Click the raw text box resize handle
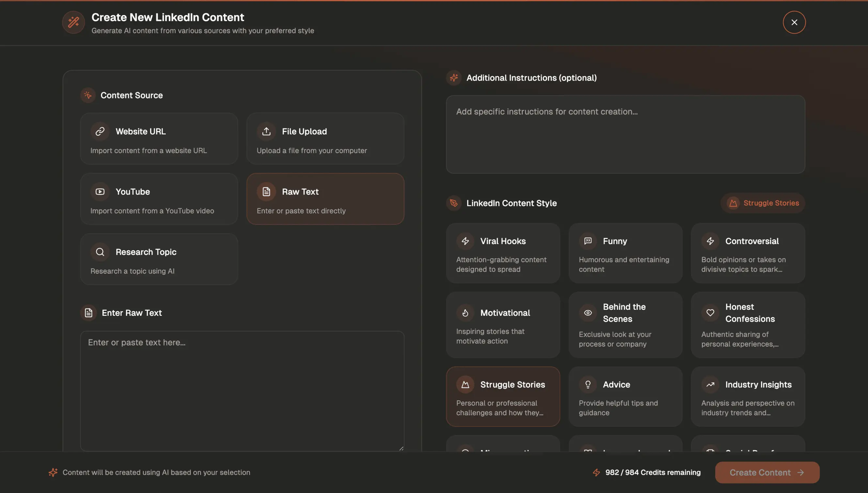Viewport: 868px width, 493px height. coord(401,448)
